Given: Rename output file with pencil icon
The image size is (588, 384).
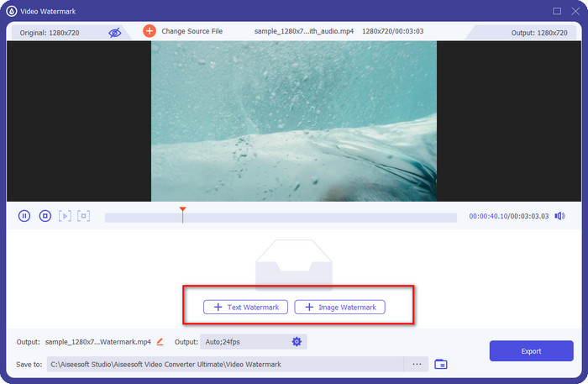Looking at the screenshot, I should coord(160,342).
